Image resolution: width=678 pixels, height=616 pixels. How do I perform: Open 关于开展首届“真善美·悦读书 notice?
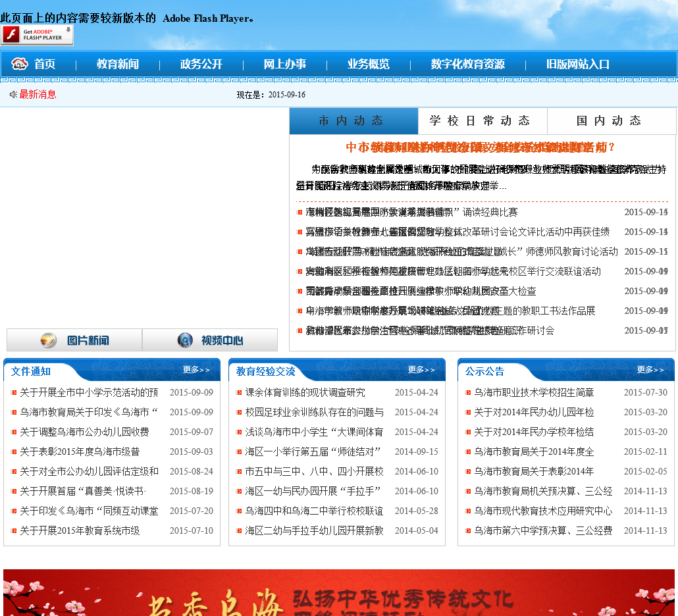click(x=83, y=492)
